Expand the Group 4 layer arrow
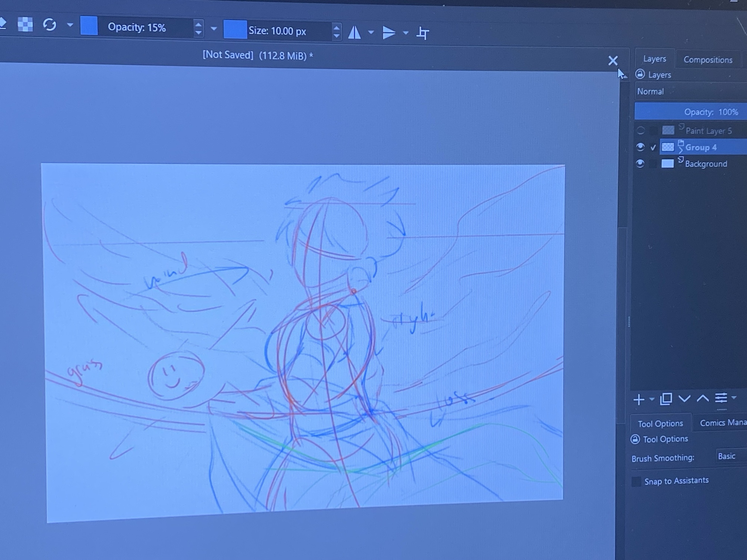The height and width of the screenshot is (560, 747). coord(681,150)
